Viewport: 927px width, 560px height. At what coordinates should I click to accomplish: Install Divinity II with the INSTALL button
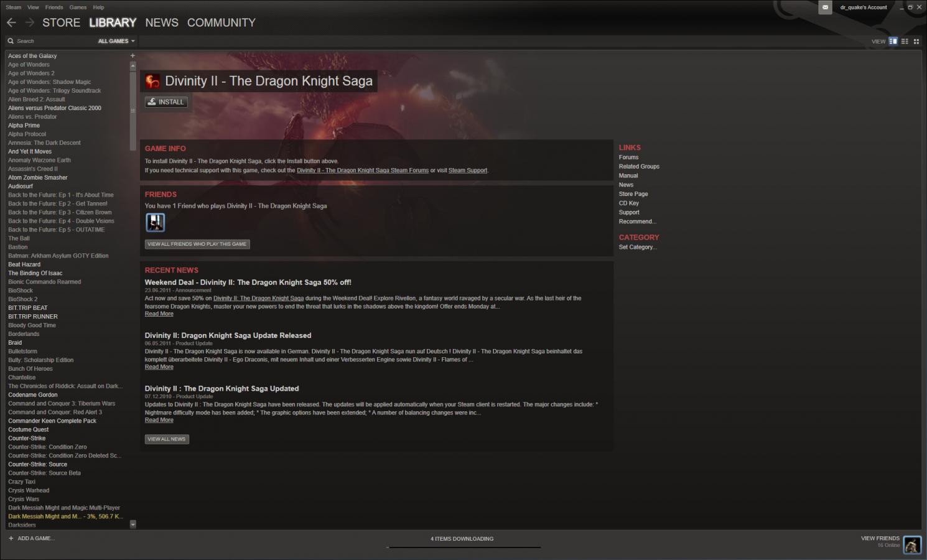click(x=166, y=102)
